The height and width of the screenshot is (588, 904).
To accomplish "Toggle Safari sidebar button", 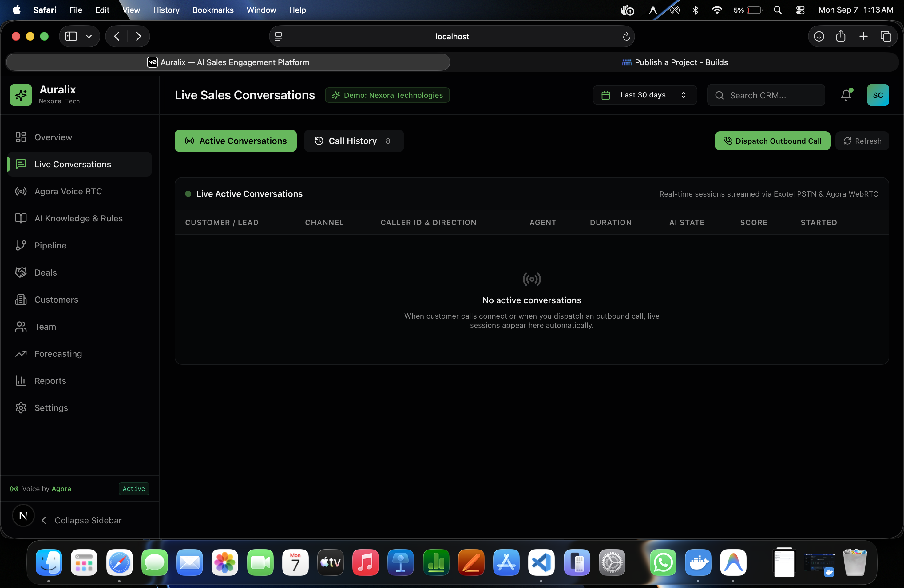I will [71, 36].
